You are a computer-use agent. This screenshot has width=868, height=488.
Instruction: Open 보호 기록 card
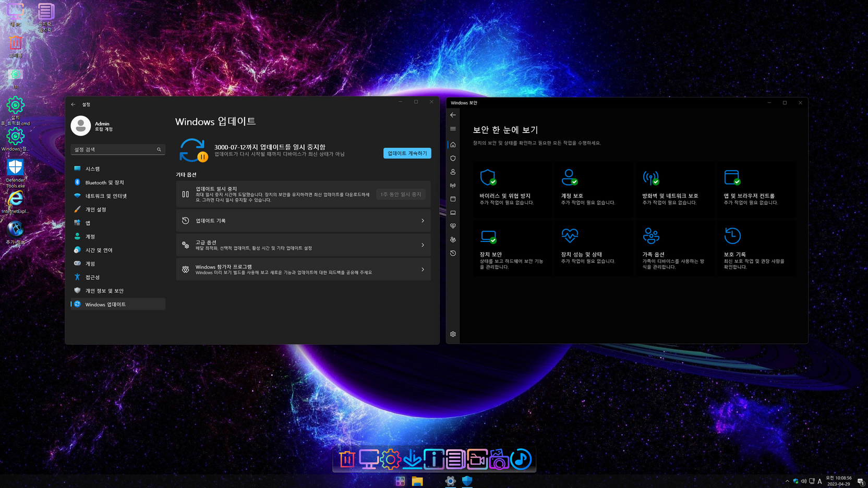(756, 249)
